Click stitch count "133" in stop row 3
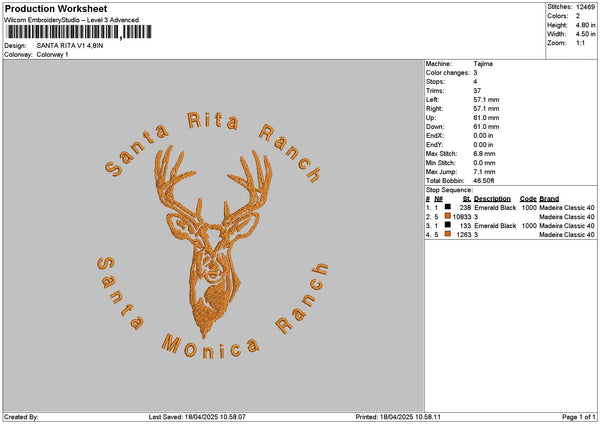 tap(465, 226)
